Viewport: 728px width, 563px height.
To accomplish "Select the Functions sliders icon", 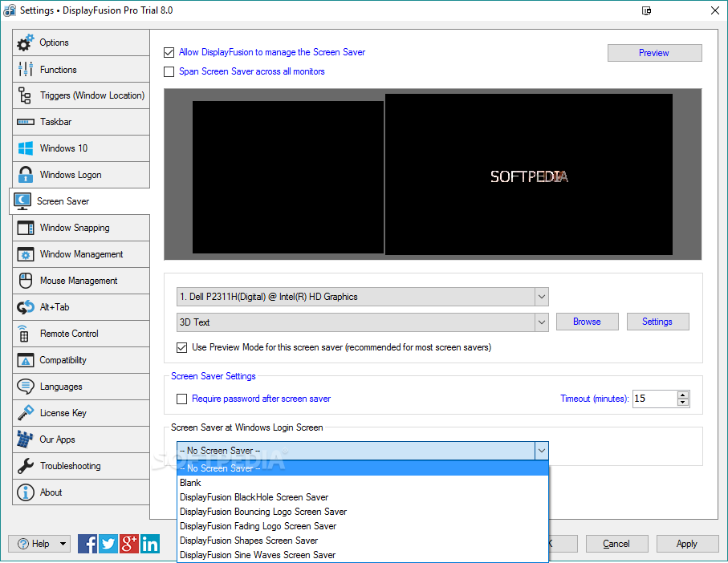I will coord(26,70).
